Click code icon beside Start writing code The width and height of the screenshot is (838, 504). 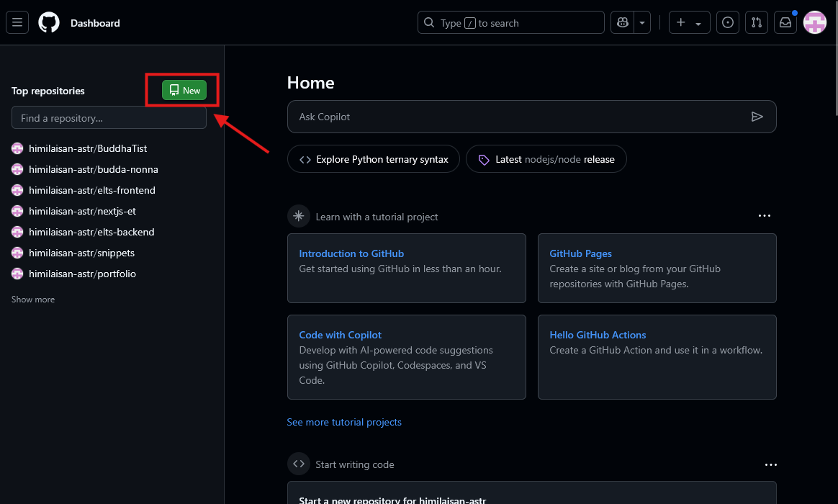pyautogui.click(x=299, y=464)
